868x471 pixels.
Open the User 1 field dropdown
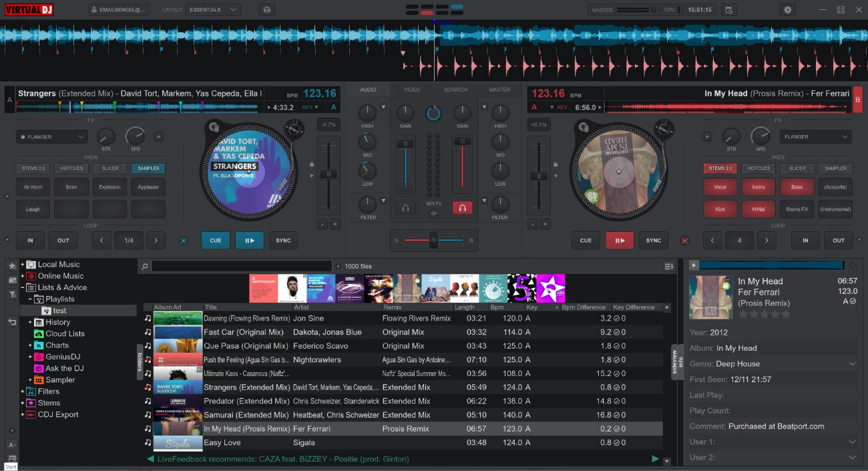(852, 442)
